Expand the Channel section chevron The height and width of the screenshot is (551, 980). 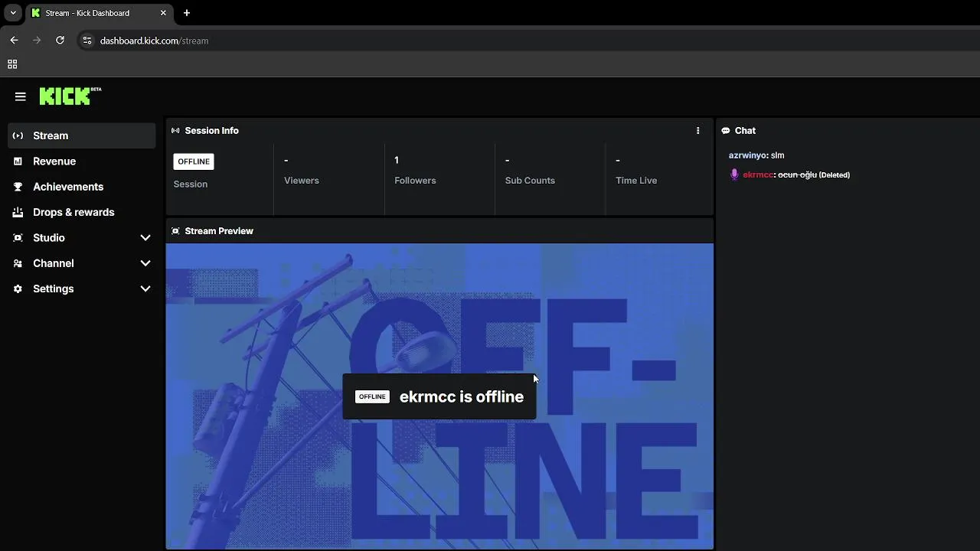click(145, 263)
